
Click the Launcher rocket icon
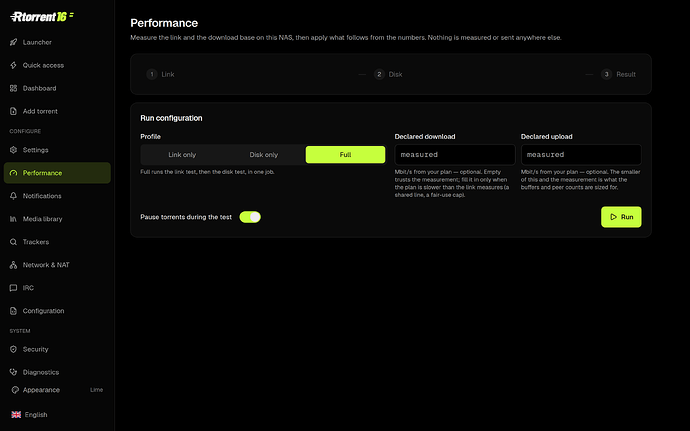pyautogui.click(x=13, y=42)
